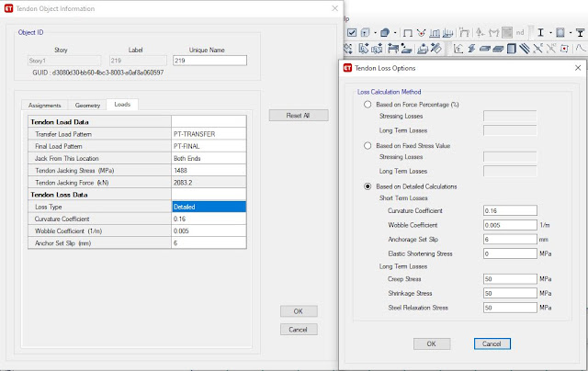
Task: Click the Elastic Shortening Stress field
Action: coord(510,253)
